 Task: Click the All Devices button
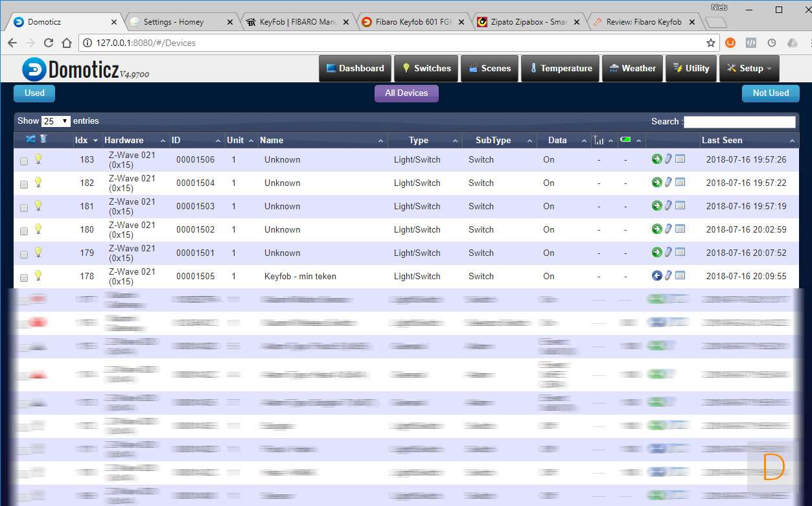pos(406,93)
